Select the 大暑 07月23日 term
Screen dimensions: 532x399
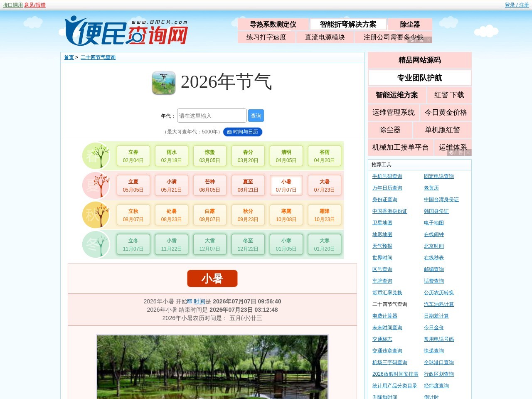point(325,185)
